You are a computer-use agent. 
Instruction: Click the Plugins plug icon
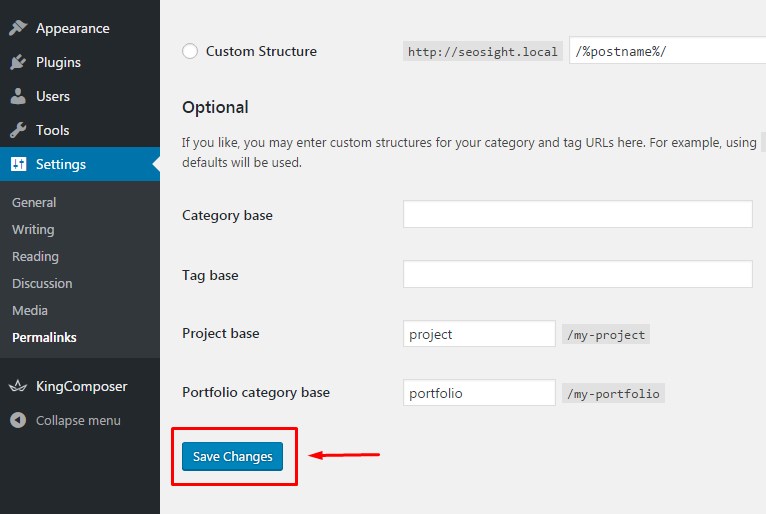point(18,62)
